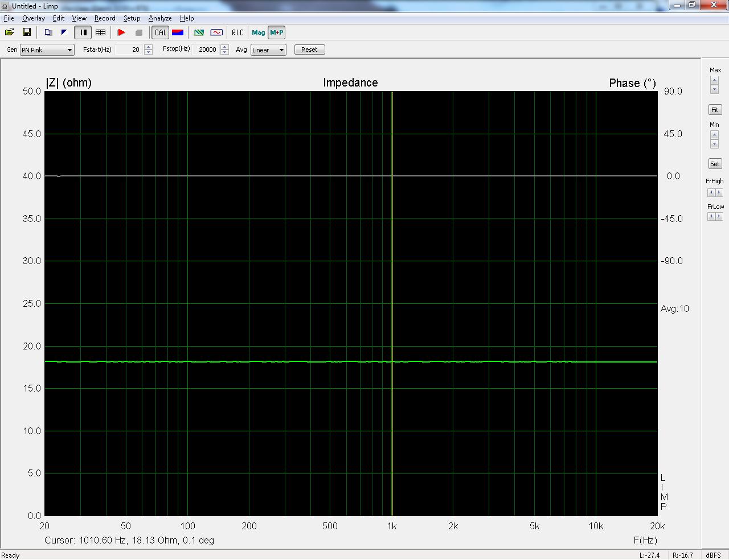This screenshot has height=560, width=729.
Task: Click the Phase (°) axis label
Action: [x=632, y=83]
